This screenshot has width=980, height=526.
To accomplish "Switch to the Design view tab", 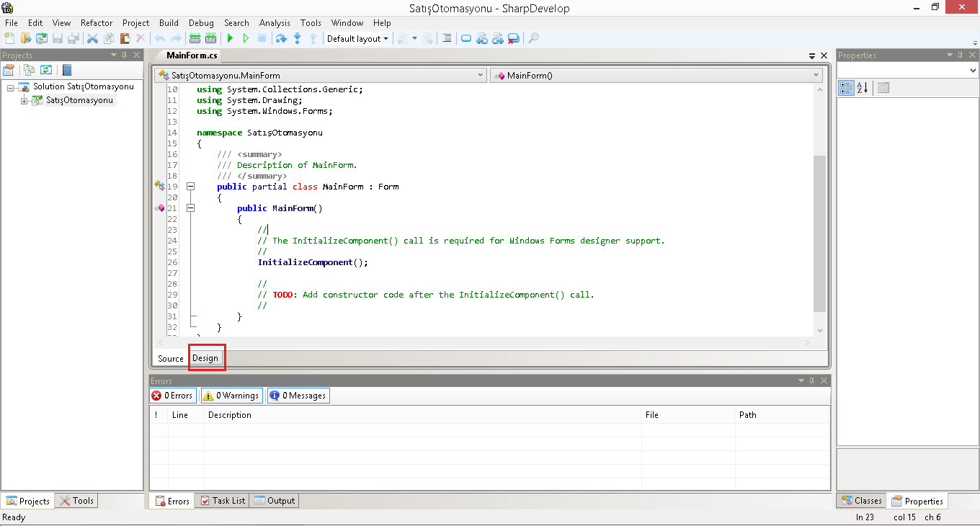I will (205, 358).
